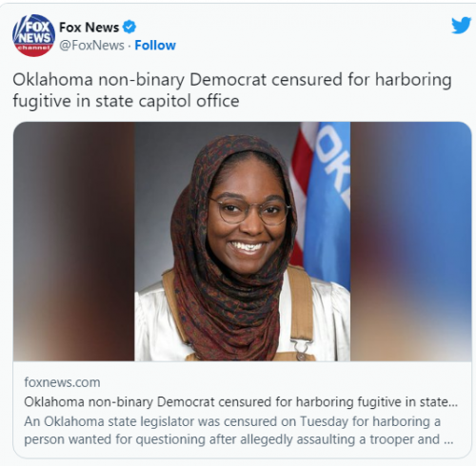Open the @FoxNews handle profile
Viewport: 476px width, 466px height.
[x=91, y=46]
